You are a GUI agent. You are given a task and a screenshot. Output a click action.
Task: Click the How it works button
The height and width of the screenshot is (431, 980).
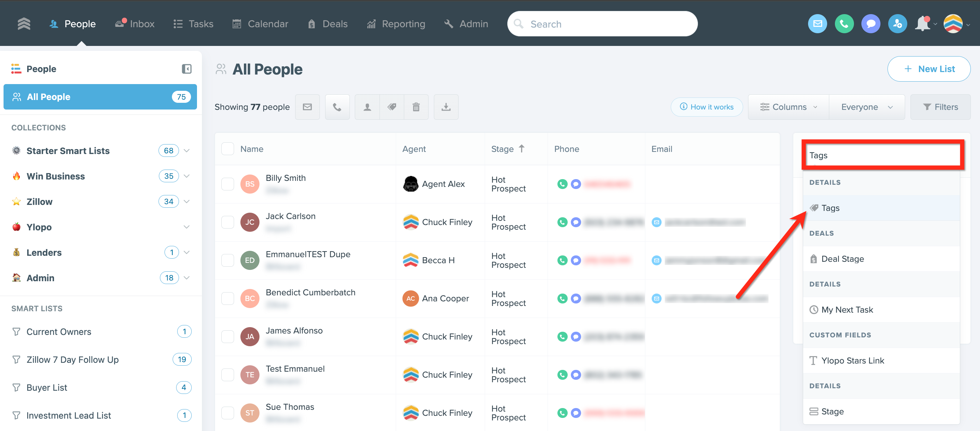(x=706, y=107)
